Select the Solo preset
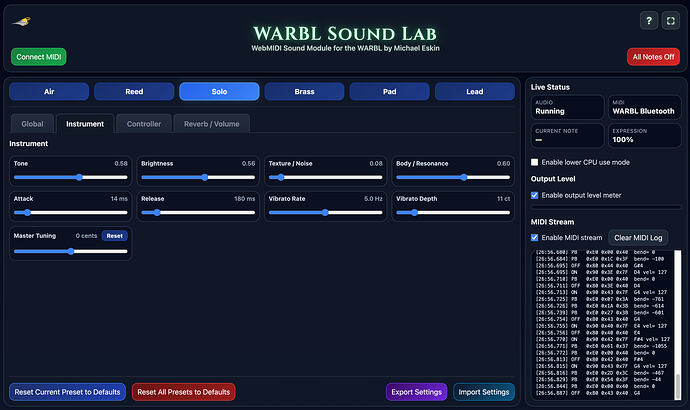The image size is (690, 410). pyautogui.click(x=219, y=92)
